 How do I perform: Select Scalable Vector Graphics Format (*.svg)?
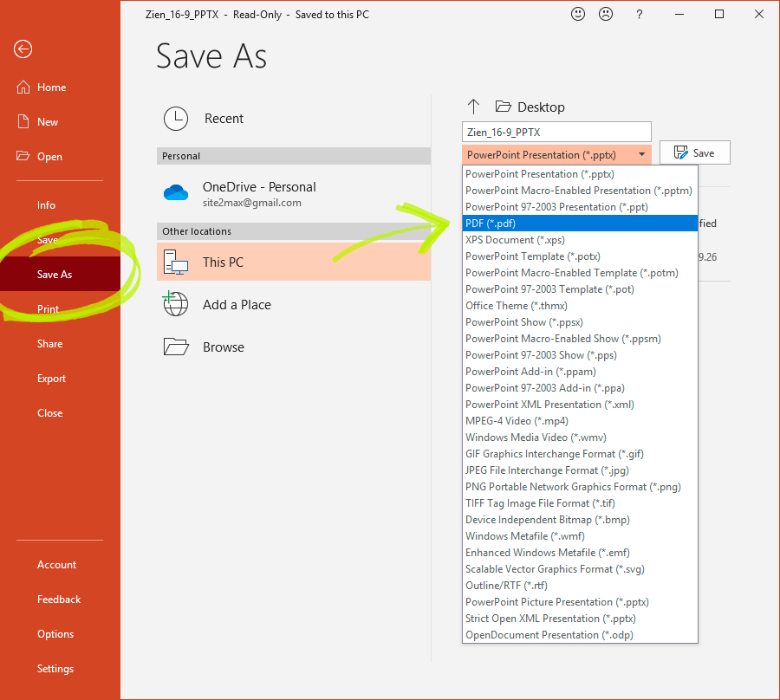click(x=580, y=568)
